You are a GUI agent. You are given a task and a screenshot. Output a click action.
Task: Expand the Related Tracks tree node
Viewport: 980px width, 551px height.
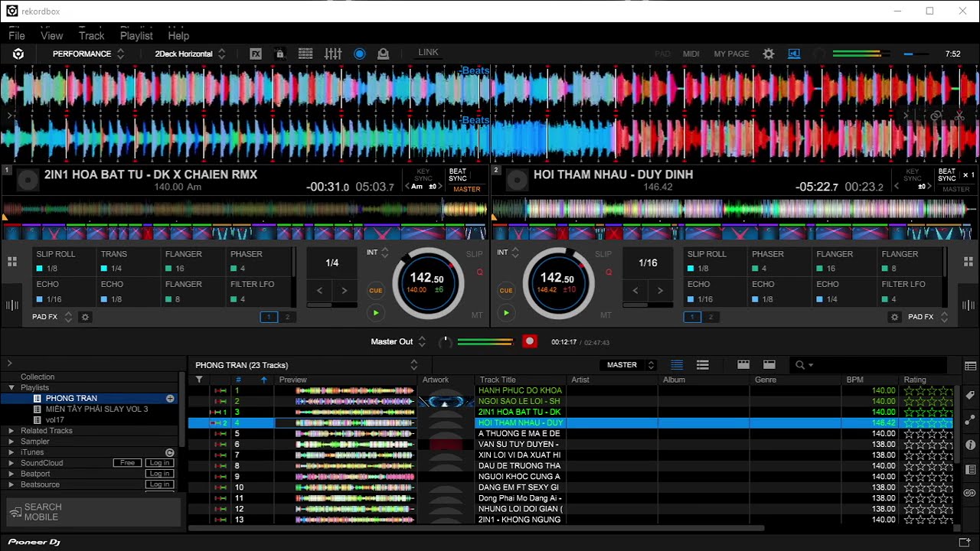(x=11, y=431)
